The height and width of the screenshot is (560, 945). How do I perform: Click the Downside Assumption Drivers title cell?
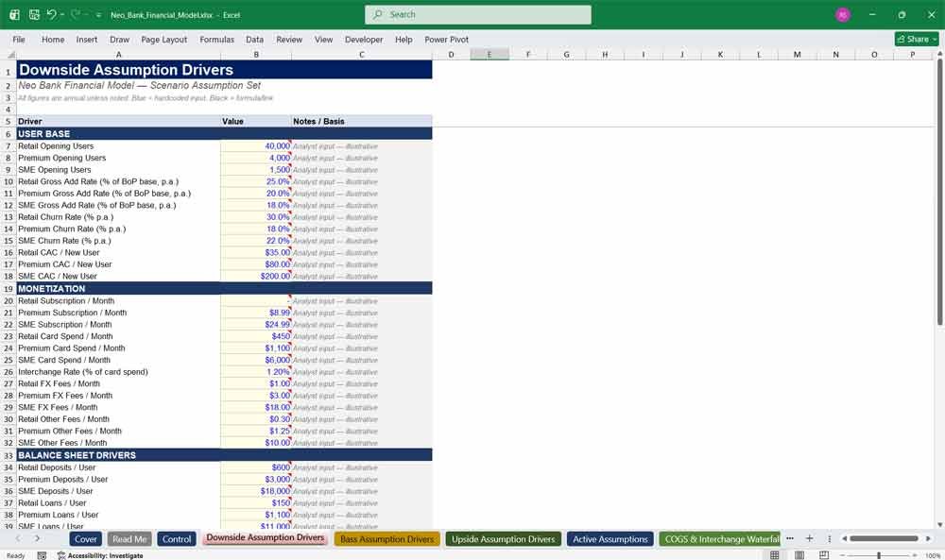[224, 69]
